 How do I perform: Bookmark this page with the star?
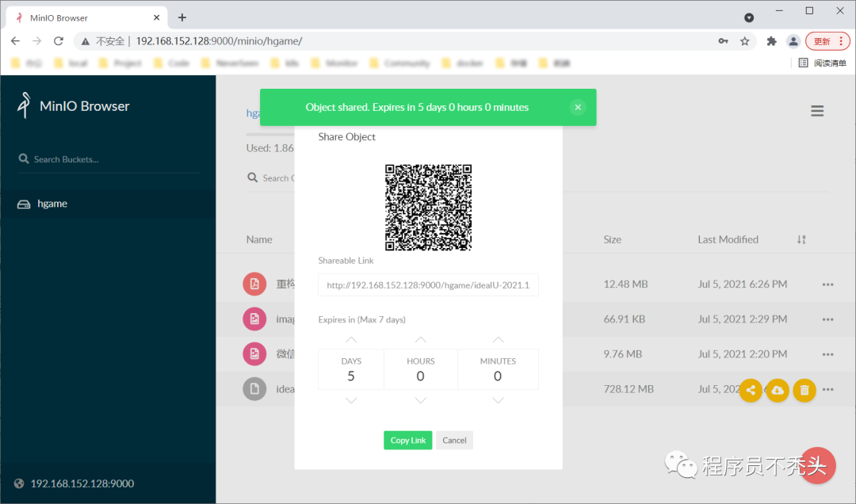tap(744, 41)
